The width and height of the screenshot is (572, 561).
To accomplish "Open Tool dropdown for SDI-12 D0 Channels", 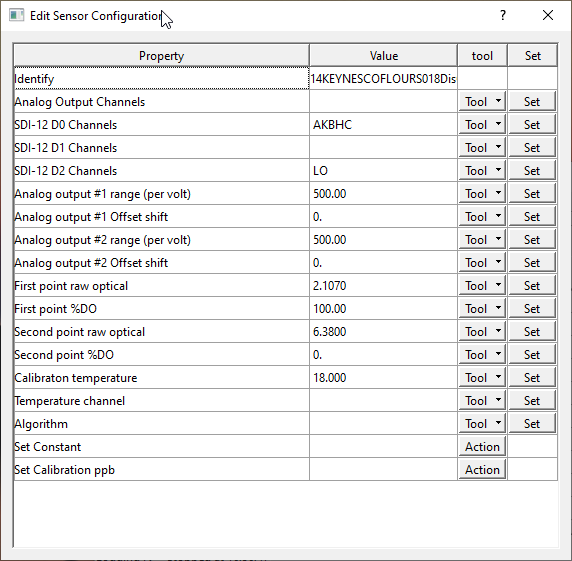I will pyautogui.click(x=482, y=125).
